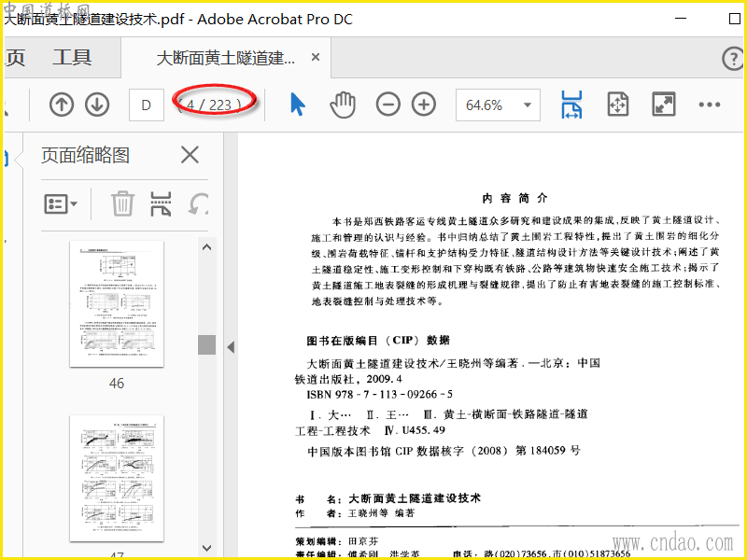Fit one full page to window
747x560 pixels.
[618, 105]
